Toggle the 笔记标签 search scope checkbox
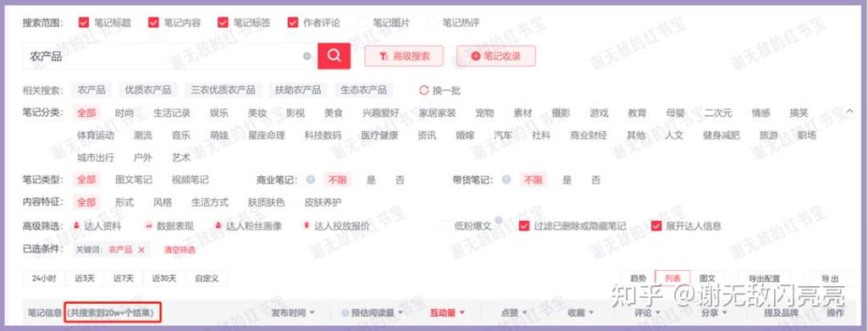This screenshot has width=868, height=331. coord(223,23)
